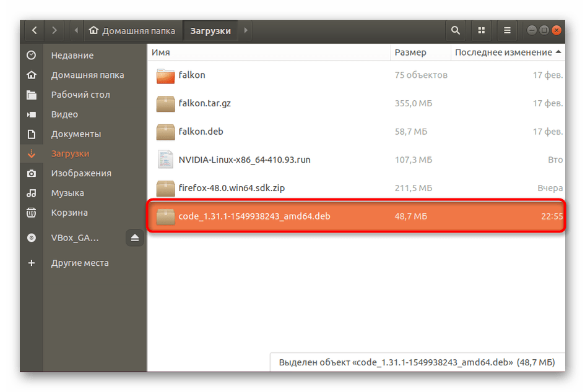585x392 pixels.
Task: Eject the VBox_GA disc
Action: (135, 237)
